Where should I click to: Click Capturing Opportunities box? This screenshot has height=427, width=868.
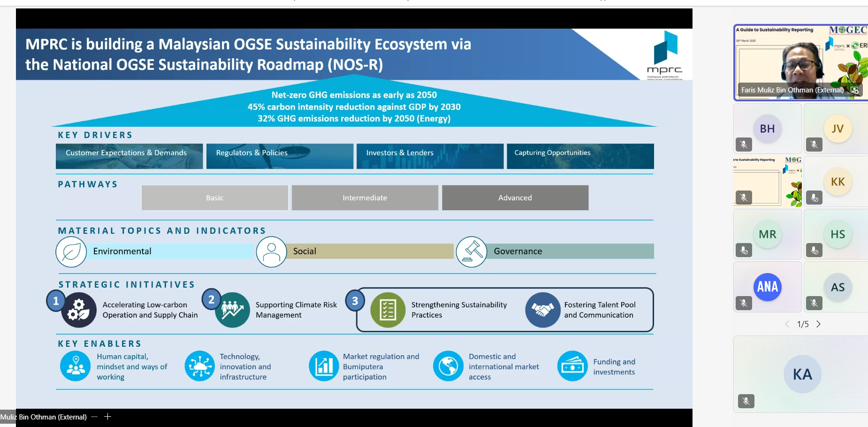click(x=580, y=156)
